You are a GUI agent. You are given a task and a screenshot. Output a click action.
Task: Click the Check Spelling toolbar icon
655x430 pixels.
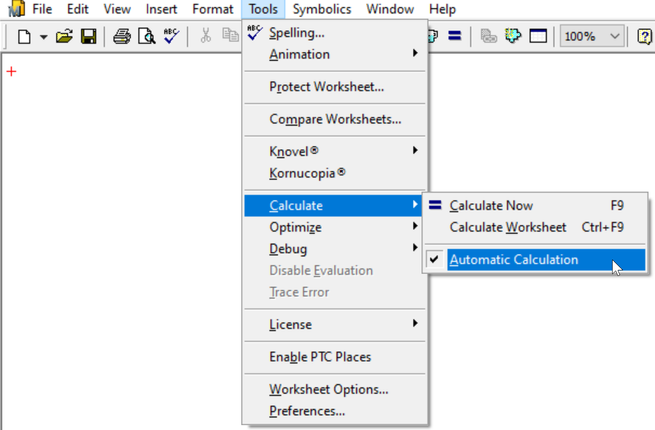[170, 37]
